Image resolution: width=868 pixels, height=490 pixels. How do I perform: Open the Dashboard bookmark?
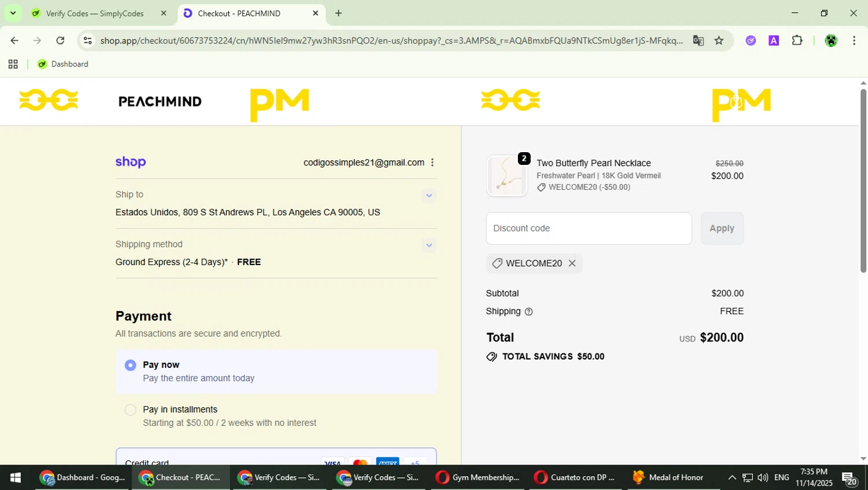coord(63,64)
